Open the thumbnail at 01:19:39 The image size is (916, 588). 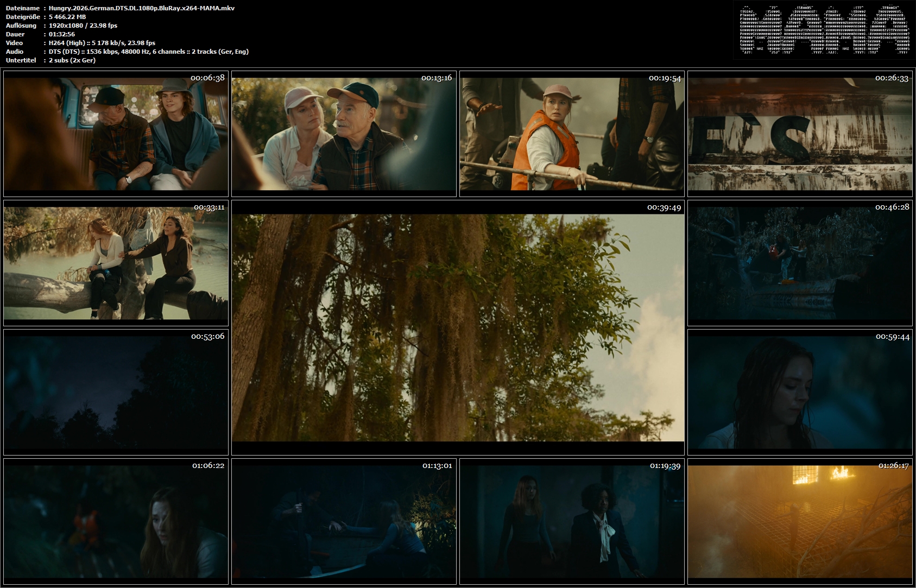[572, 521]
